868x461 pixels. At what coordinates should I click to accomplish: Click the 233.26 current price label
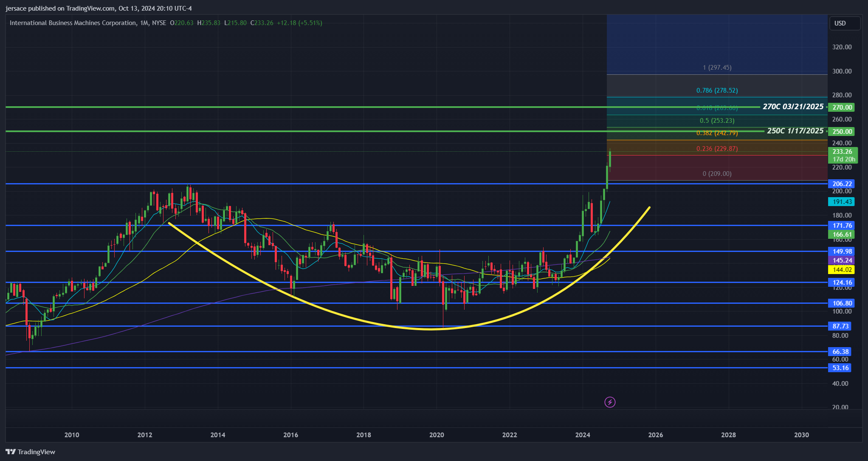click(843, 151)
